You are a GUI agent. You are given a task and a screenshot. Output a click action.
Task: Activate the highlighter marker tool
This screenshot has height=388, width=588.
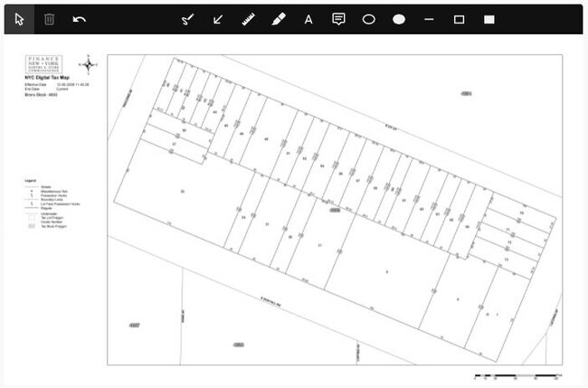point(278,19)
